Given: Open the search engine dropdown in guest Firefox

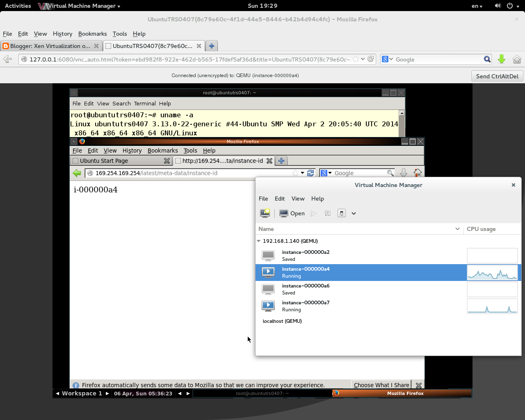Looking at the screenshot, I should pyautogui.click(x=326, y=173).
